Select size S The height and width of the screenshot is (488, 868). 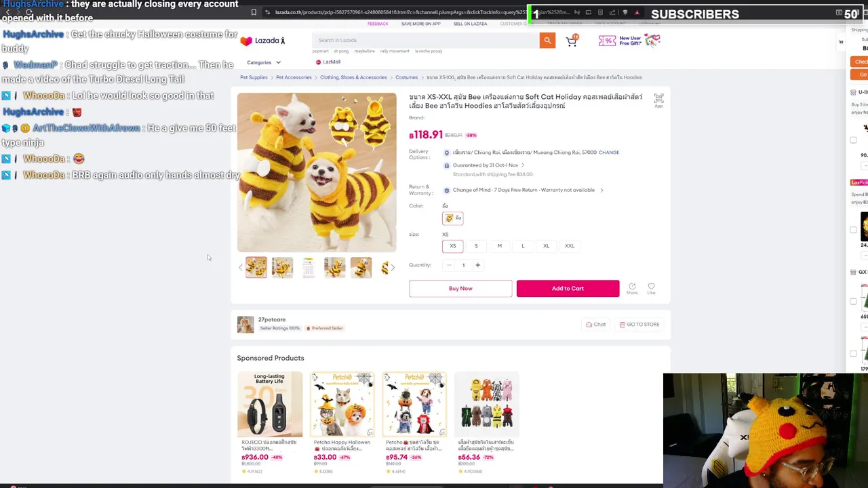476,246
